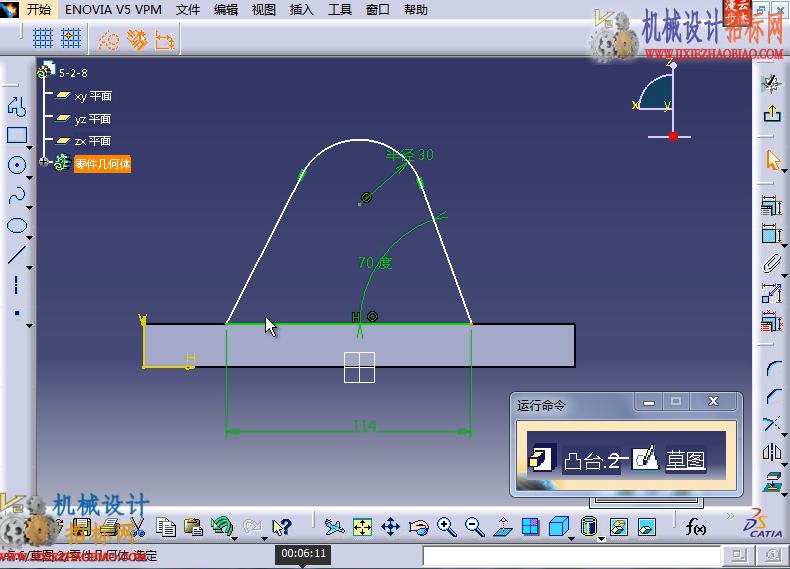Image resolution: width=790 pixels, height=569 pixels.
Task: Open the 文件 menu
Action: click(187, 9)
